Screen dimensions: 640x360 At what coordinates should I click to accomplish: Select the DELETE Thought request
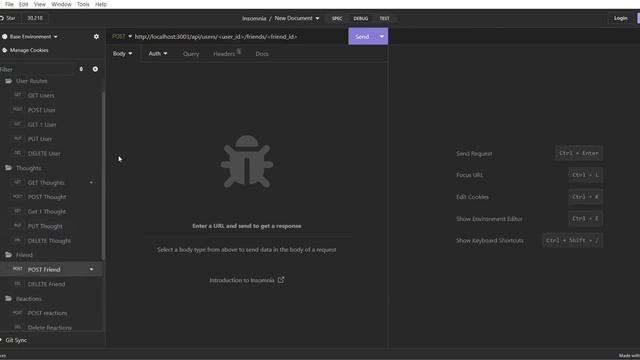(49, 241)
